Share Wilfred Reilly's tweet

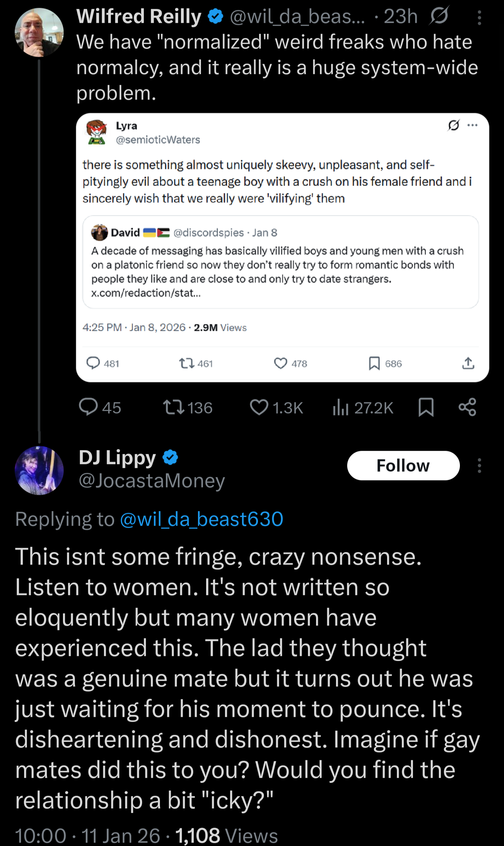pyautogui.click(x=467, y=407)
